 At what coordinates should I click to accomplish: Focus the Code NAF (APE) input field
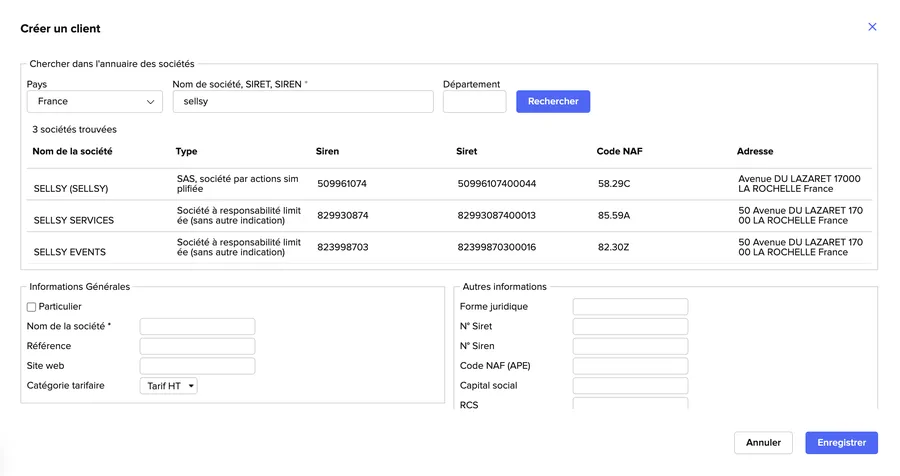(x=630, y=366)
